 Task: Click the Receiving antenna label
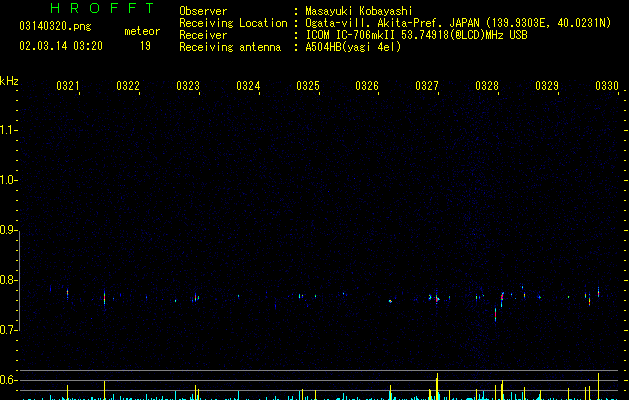230,47
